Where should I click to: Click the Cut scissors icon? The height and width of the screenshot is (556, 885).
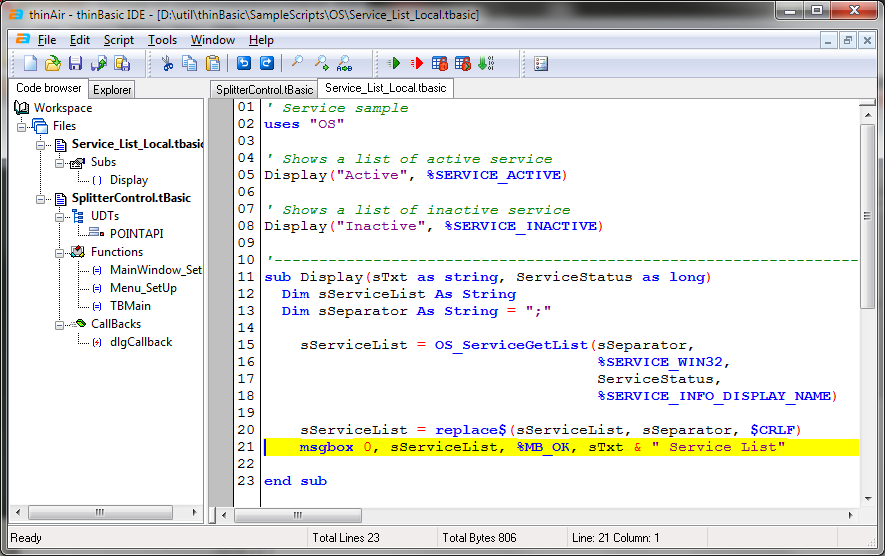[x=167, y=63]
